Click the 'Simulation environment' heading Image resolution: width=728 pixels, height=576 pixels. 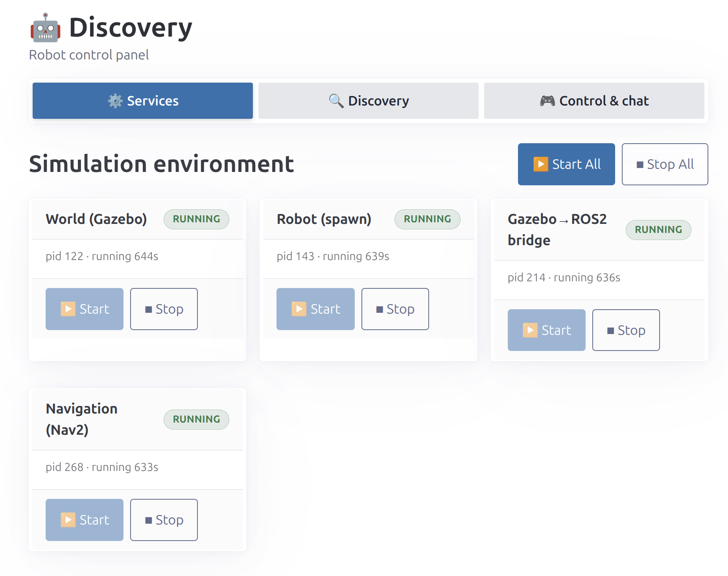161,164
